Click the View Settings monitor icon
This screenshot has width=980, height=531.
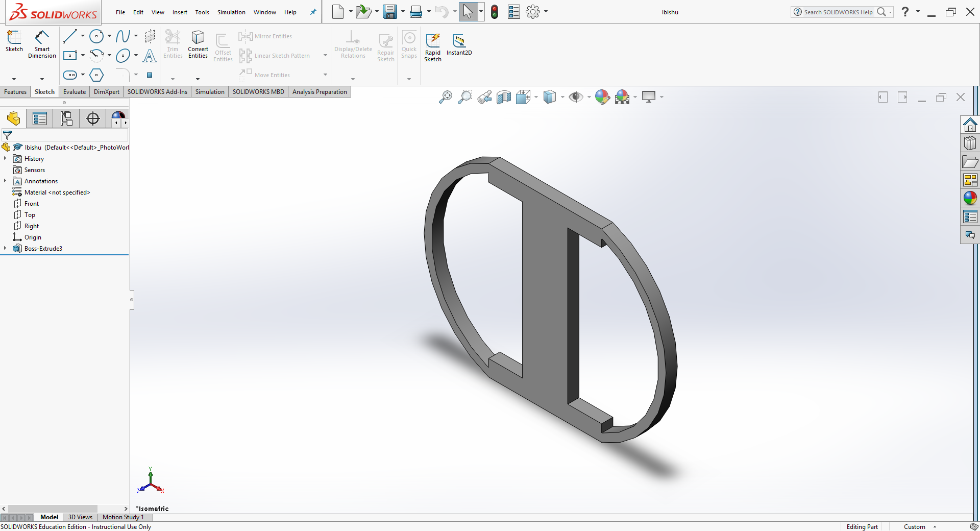pyautogui.click(x=649, y=97)
